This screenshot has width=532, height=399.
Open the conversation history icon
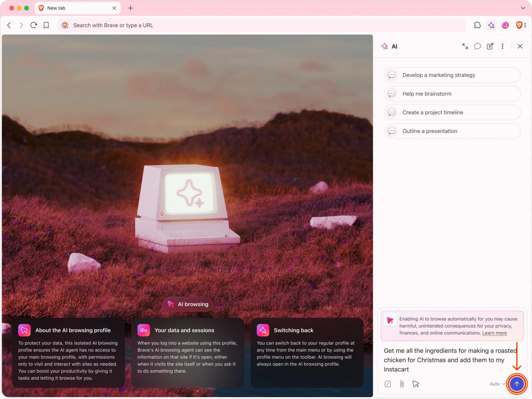(x=477, y=46)
